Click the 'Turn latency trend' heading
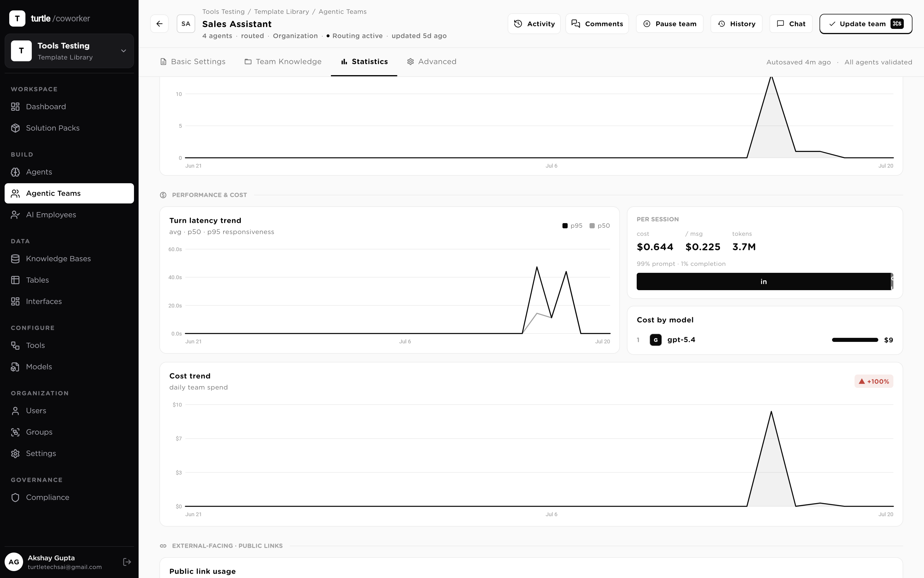Image resolution: width=924 pixels, height=578 pixels. coord(205,221)
